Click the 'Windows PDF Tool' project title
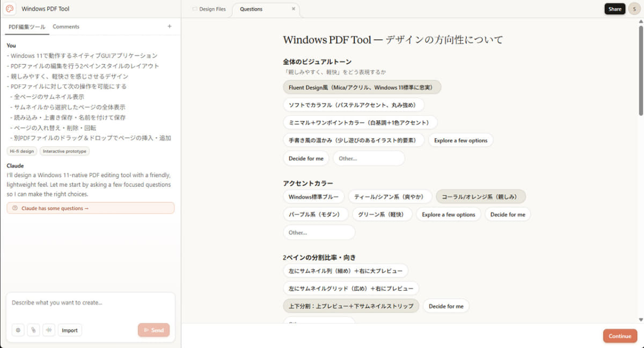The height and width of the screenshot is (348, 644). (x=46, y=9)
